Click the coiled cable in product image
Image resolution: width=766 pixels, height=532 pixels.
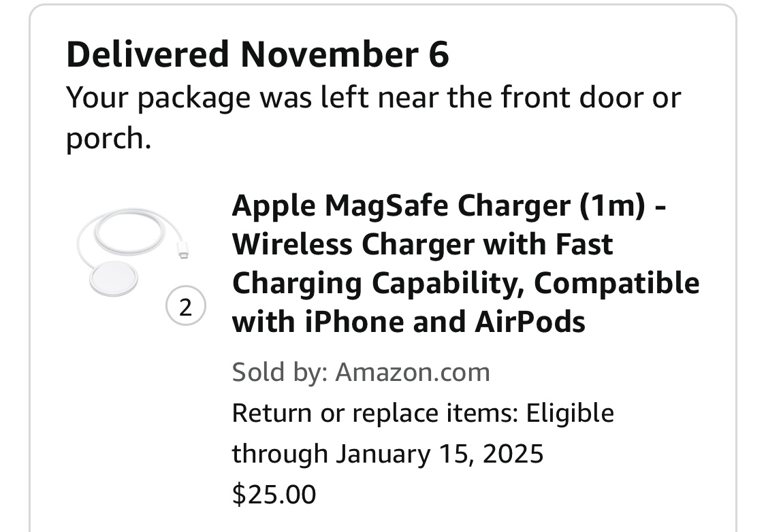point(129,233)
